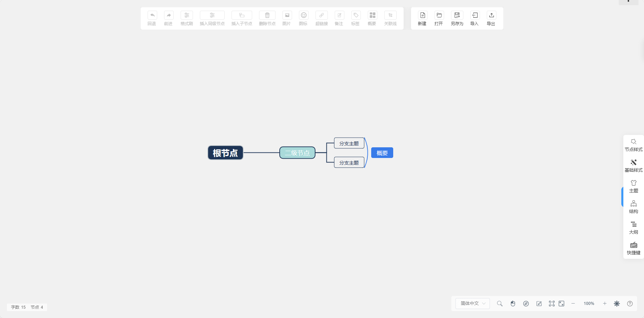Insert an image into the node
Image resolution: width=644 pixels, height=318 pixels.
pos(287,18)
